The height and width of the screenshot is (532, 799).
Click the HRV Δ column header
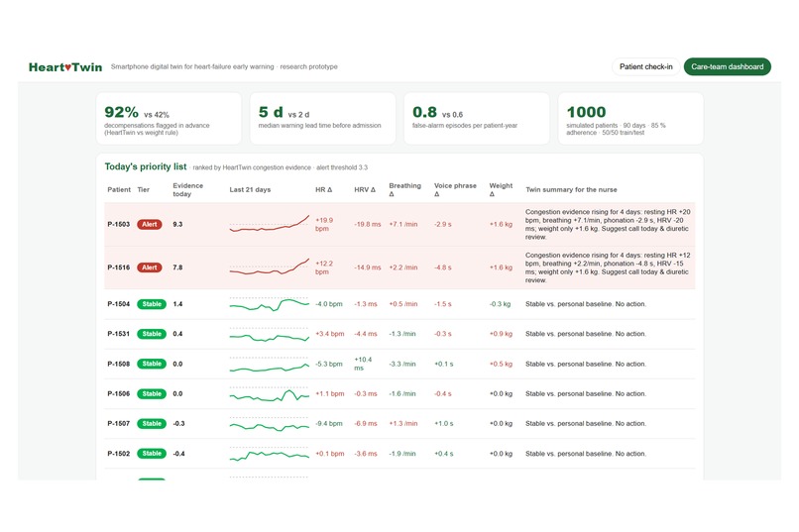[x=365, y=190]
